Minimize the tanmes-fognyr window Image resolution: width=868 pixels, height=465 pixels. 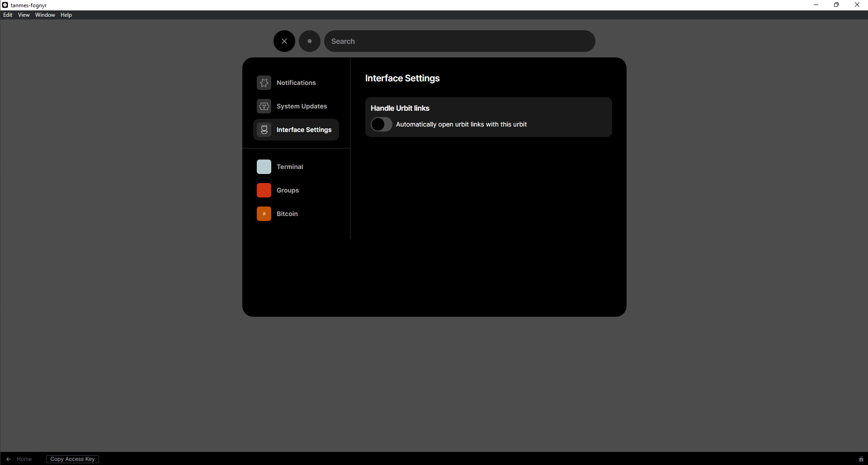click(816, 5)
